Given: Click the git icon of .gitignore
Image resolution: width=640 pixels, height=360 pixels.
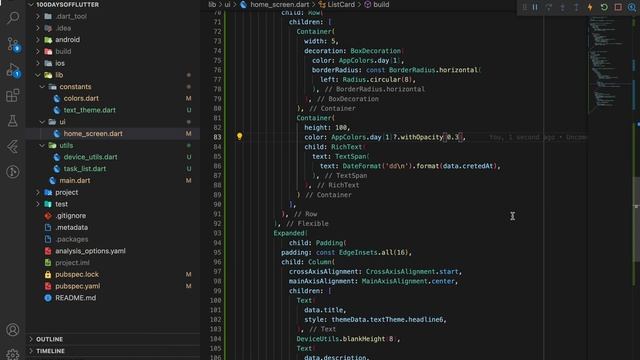Looking at the screenshot, I should tap(48, 216).
